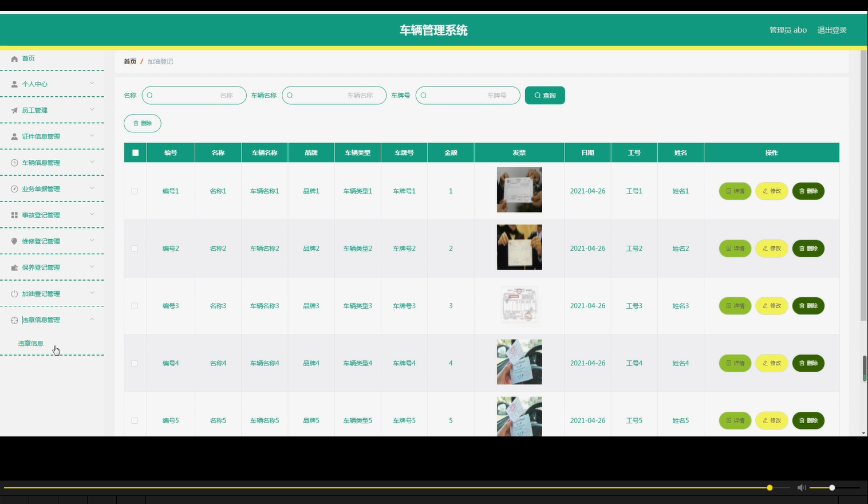Check the row checkbox for 编号1
This screenshot has width=868, height=504.
click(135, 191)
